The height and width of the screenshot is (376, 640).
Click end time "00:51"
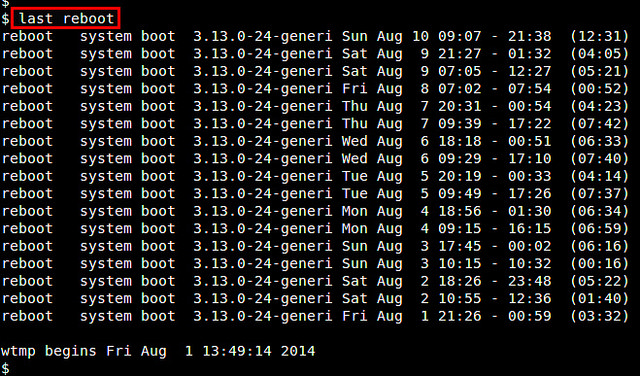tap(530, 141)
